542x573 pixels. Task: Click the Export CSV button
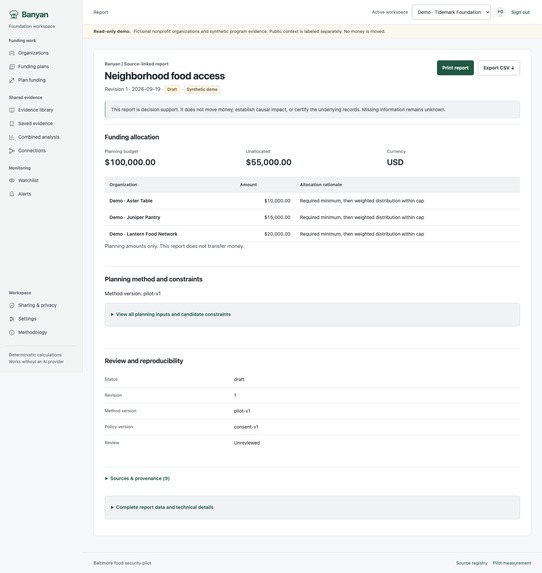coord(499,68)
